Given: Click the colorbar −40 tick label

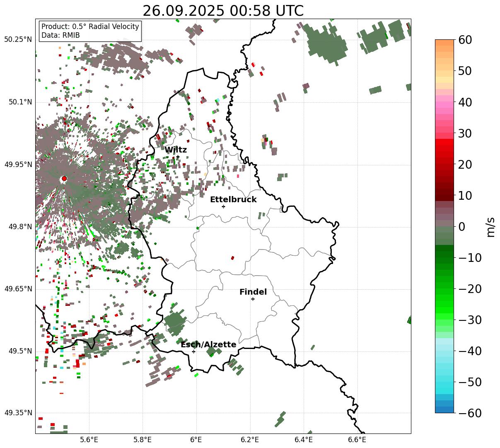Looking at the screenshot, I should click(x=470, y=351).
